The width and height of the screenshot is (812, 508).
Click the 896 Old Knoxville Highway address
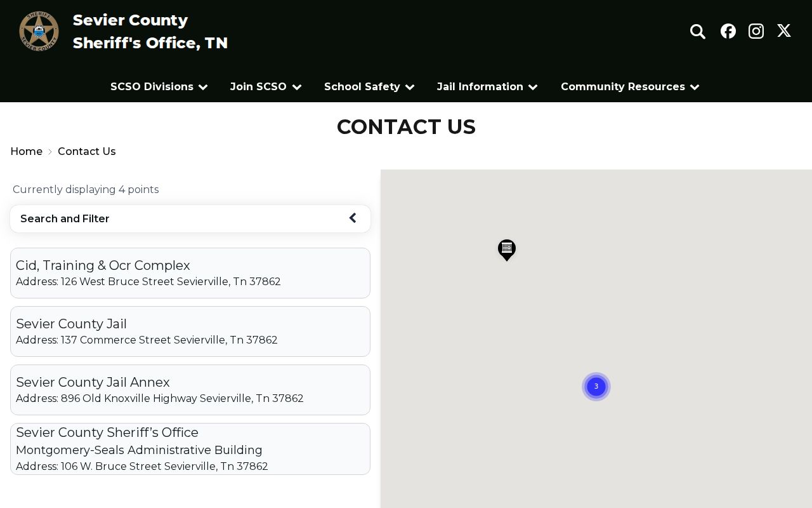pos(160,398)
